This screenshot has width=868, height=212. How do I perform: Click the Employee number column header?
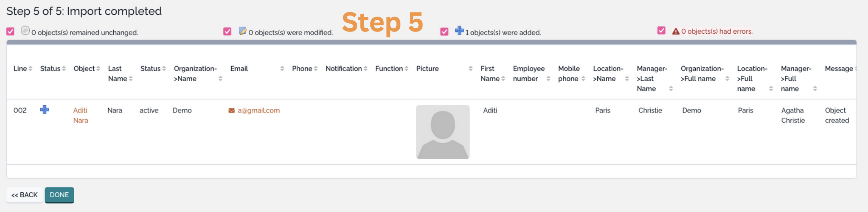click(x=528, y=73)
